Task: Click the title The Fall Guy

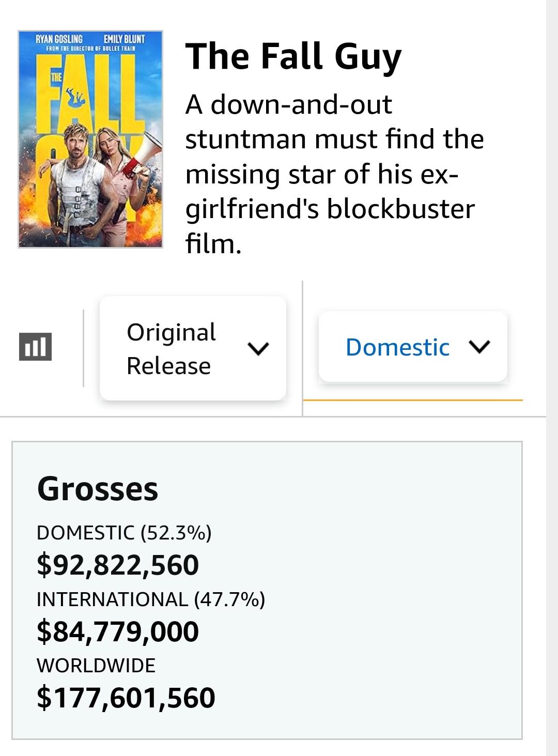Action: coord(293,56)
